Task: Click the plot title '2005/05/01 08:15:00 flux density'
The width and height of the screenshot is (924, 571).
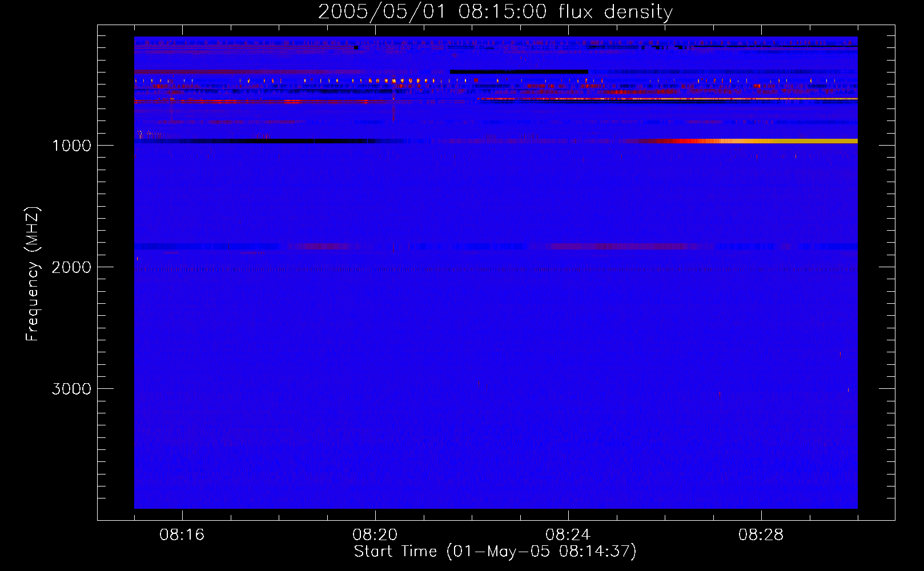Action: (x=495, y=11)
